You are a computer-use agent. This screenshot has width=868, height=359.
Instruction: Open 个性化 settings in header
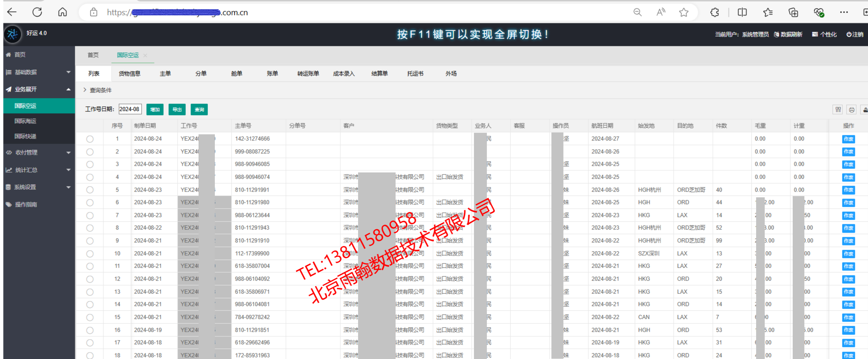click(x=824, y=34)
